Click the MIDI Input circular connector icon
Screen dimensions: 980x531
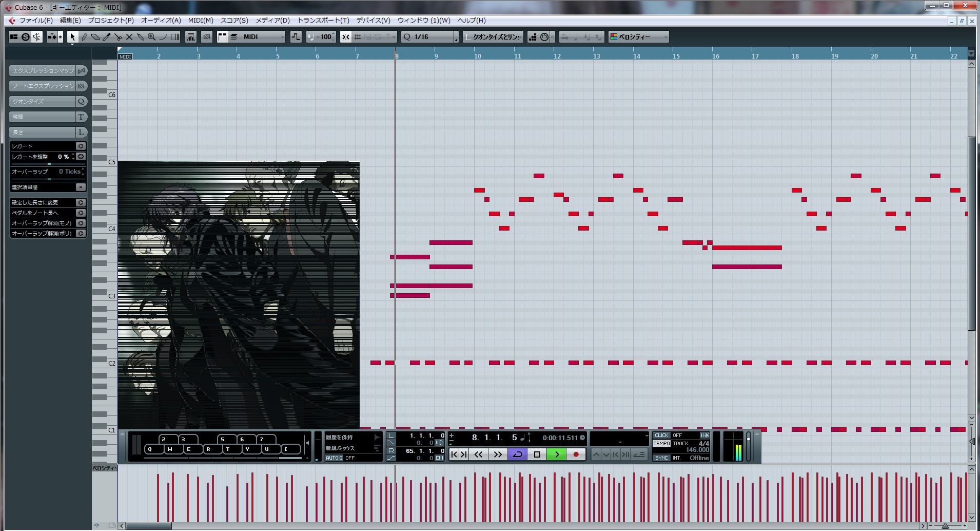[544, 37]
